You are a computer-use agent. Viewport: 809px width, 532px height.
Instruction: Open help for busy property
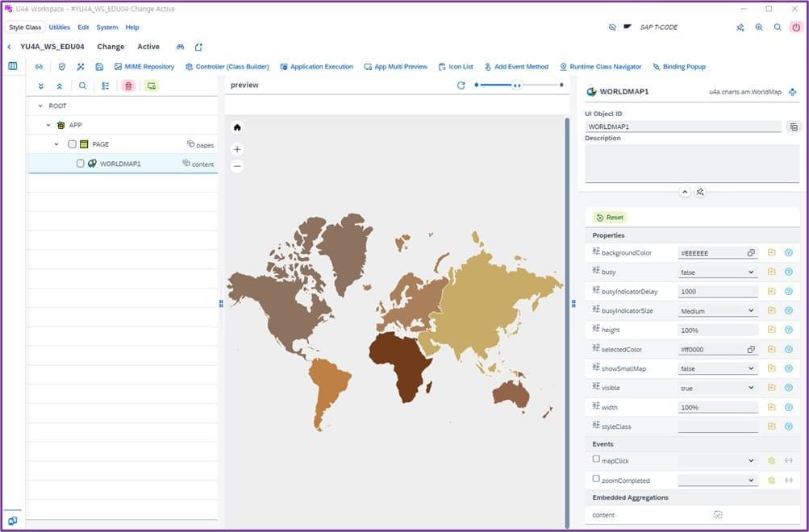(x=789, y=272)
